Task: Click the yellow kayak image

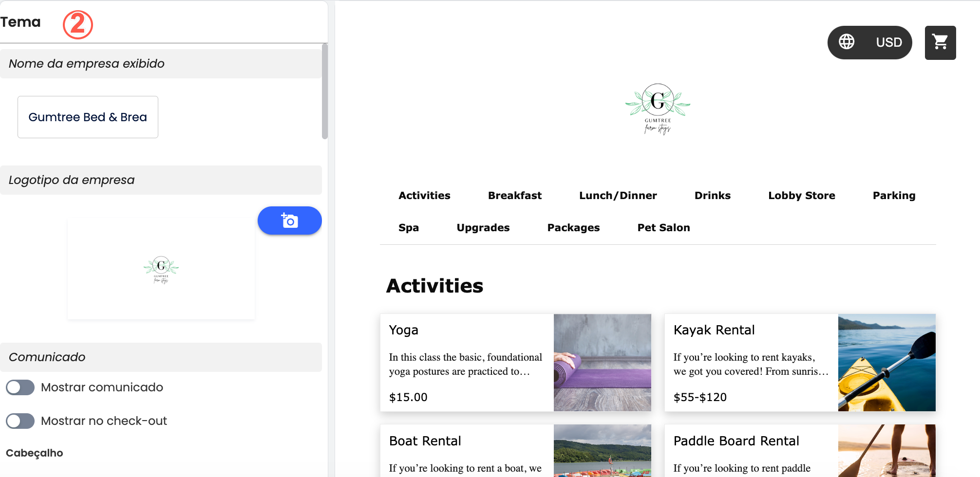Action: [886, 363]
